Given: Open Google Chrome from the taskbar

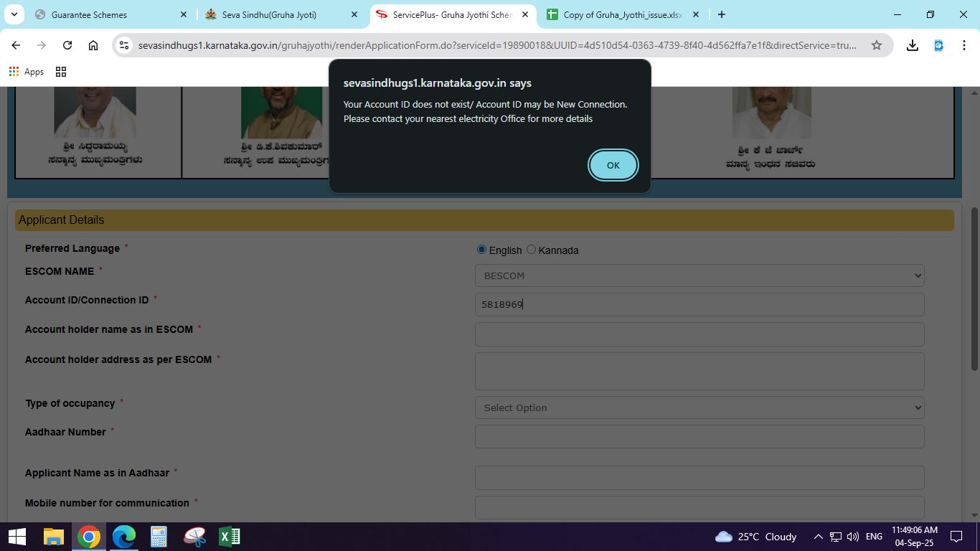Looking at the screenshot, I should 89,537.
